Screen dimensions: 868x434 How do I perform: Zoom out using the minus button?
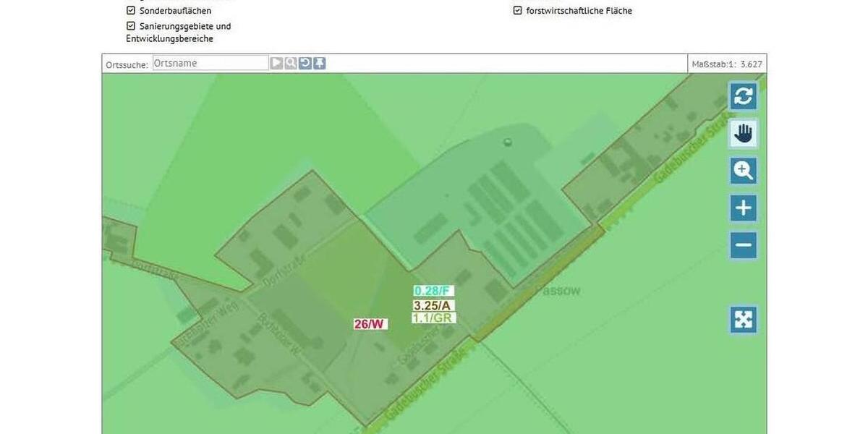(742, 244)
